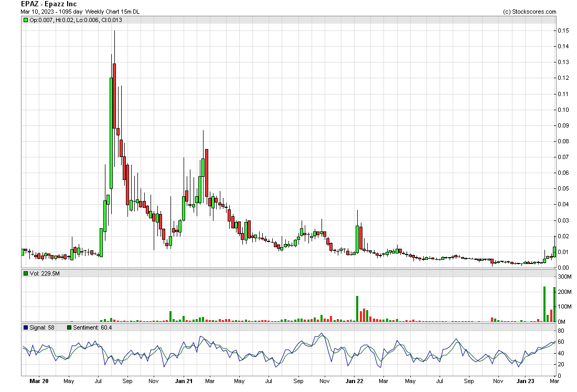Viewport: 577px width, 392px height.
Task: Click the dark green Sentiment legend square
Action: pos(69,327)
